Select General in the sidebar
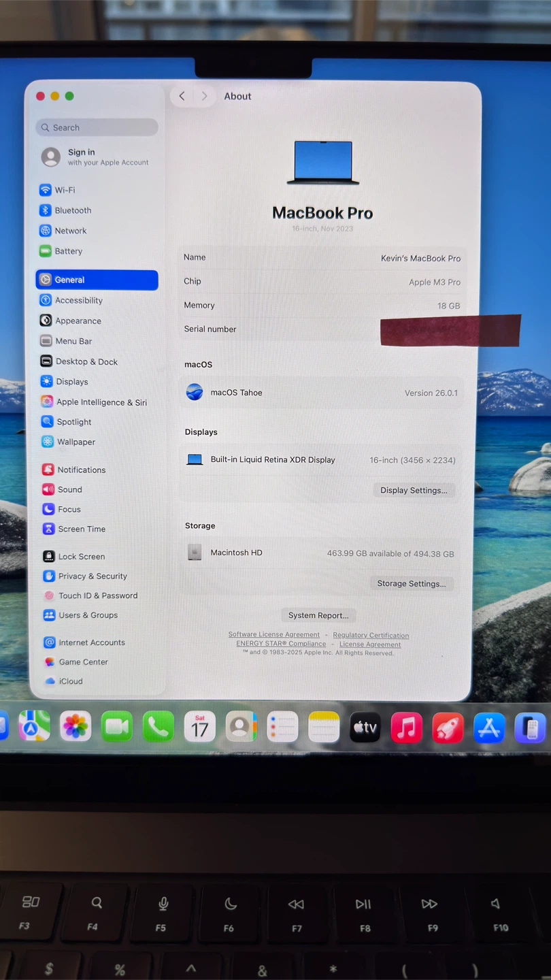 click(97, 280)
